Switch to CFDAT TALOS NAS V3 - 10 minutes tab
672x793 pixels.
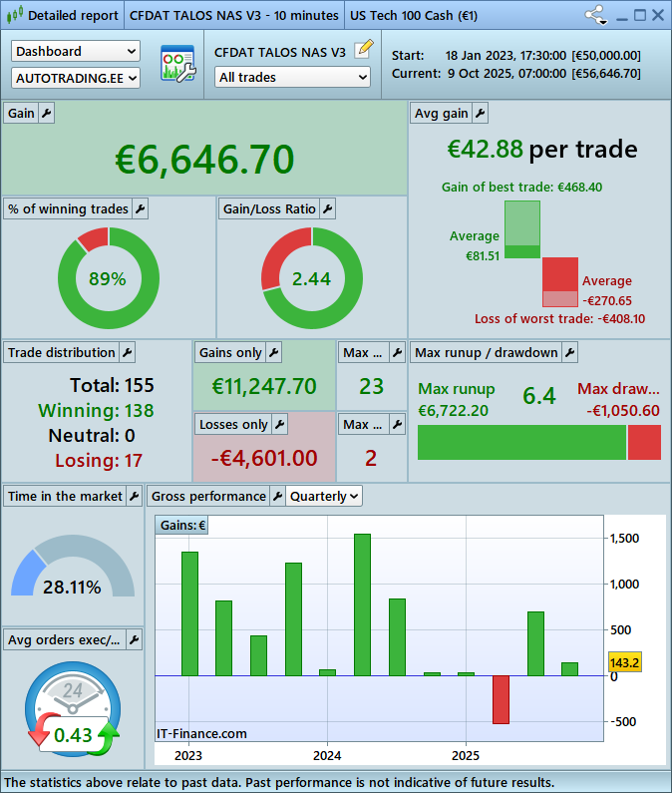[x=233, y=15]
